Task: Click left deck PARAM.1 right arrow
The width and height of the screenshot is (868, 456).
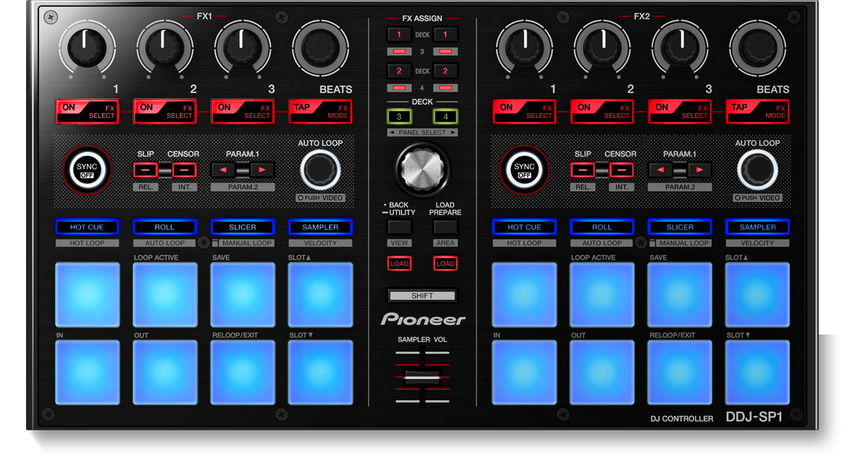Action: [263, 170]
